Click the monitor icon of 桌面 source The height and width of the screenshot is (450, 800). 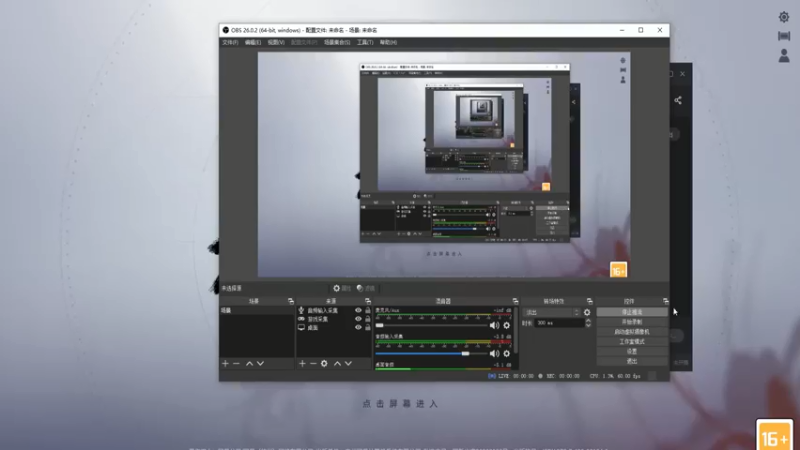(x=301, y=328)
